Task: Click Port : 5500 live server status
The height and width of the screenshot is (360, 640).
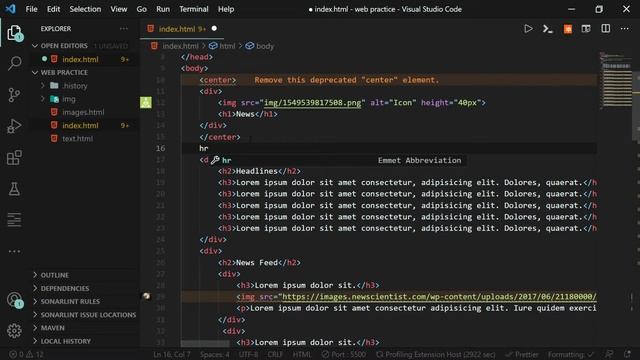Action: click(344, 354)
